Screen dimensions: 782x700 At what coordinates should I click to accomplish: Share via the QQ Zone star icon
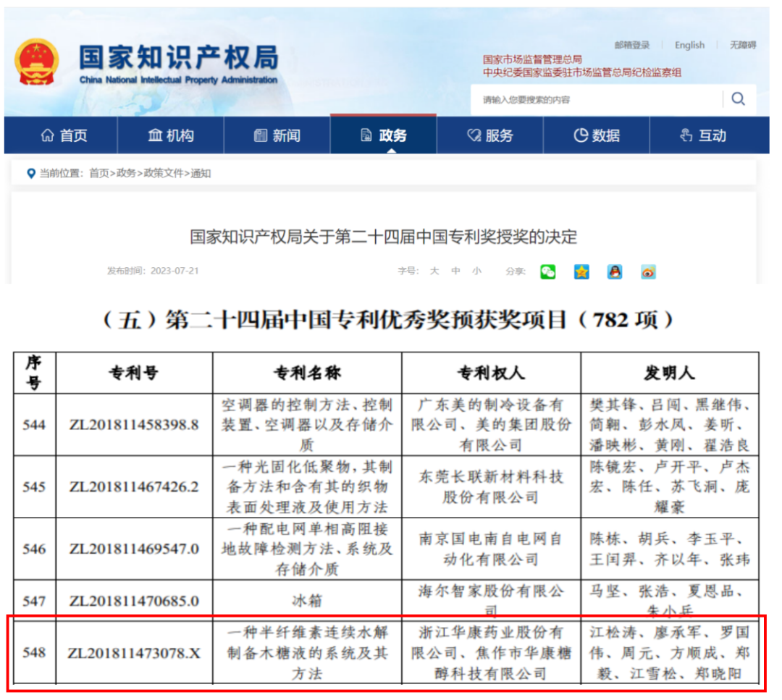(581, 271)
